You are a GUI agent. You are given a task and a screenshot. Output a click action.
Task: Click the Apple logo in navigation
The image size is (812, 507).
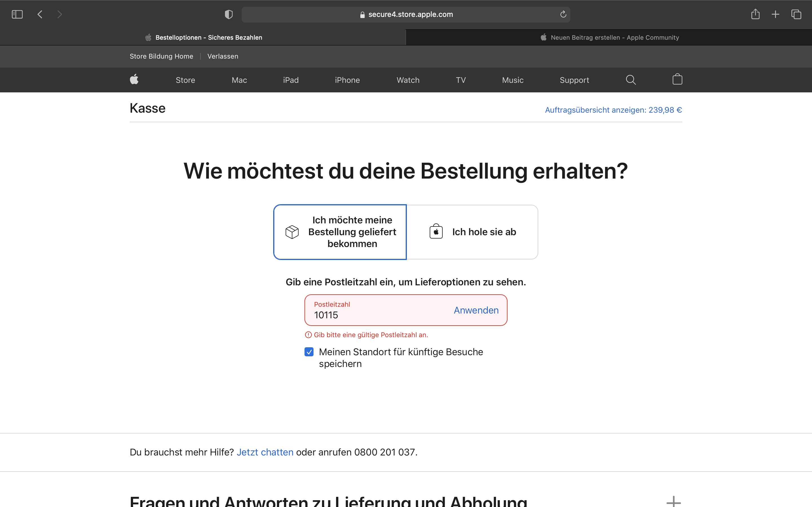pos(134,80)
